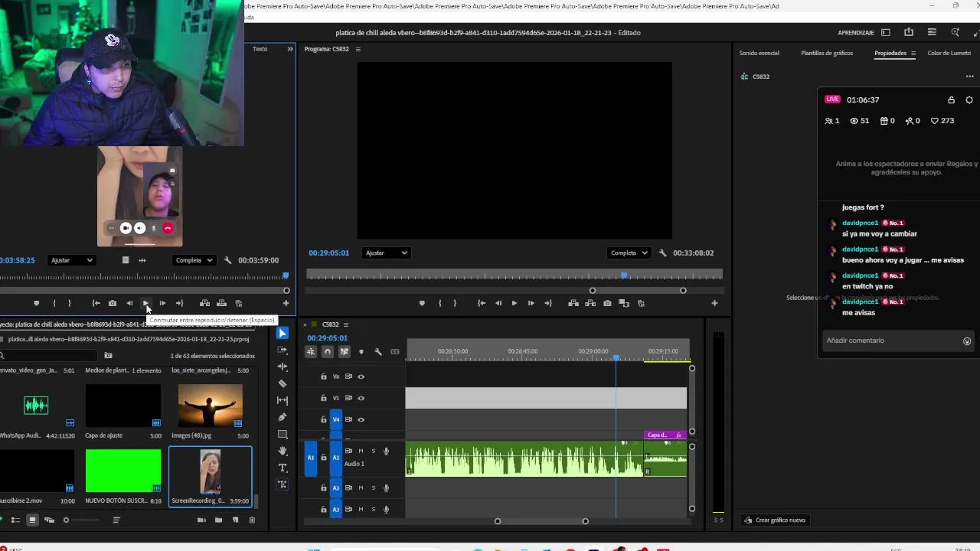Toggle linked selection in timeline
This screenshot has width=980, height=551.
[x=344, y=351]
